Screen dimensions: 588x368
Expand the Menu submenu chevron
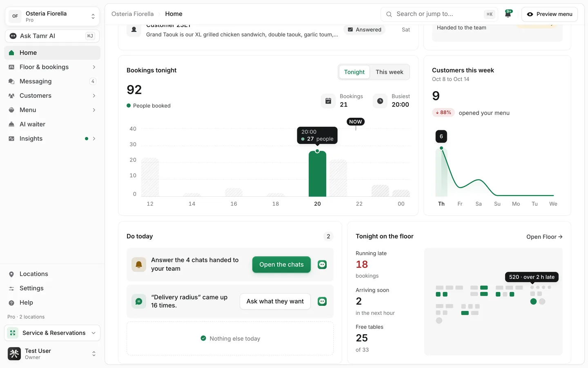pyautogui.click(x=94, y=110)
